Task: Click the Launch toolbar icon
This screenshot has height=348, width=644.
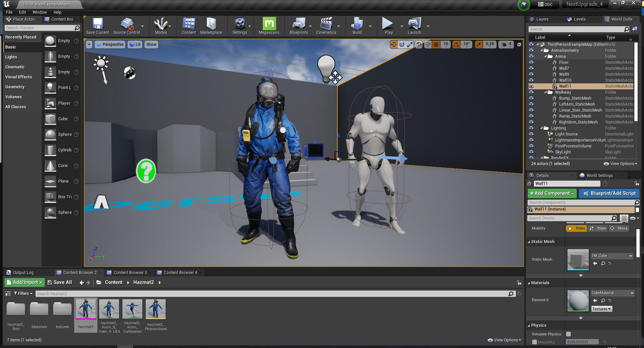Action: 414,26
